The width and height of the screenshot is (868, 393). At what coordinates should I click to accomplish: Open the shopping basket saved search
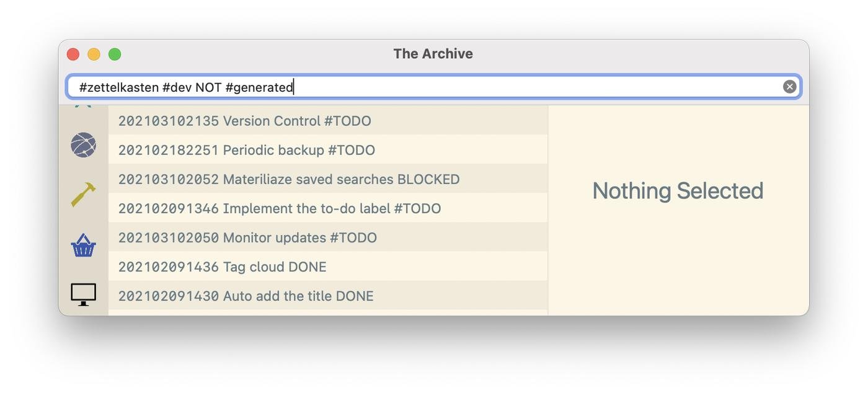pos(83,245)
